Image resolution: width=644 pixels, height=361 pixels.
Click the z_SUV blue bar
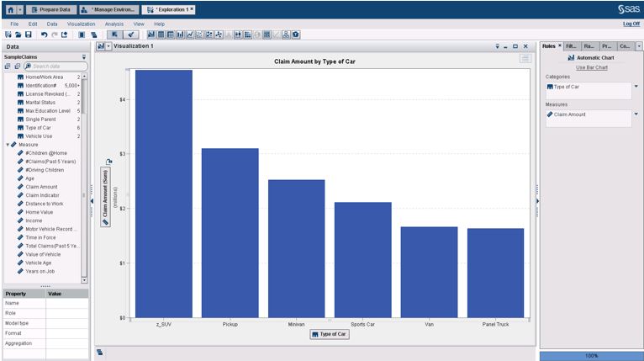pos(164,194)
